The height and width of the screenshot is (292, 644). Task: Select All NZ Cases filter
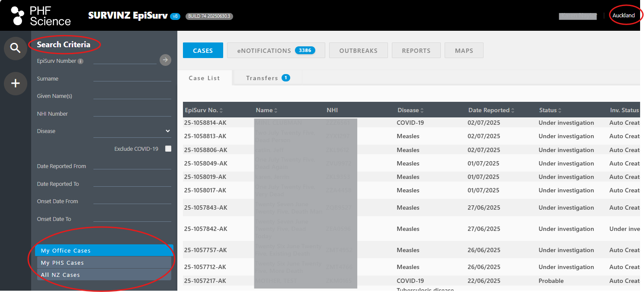click(104, 275)
